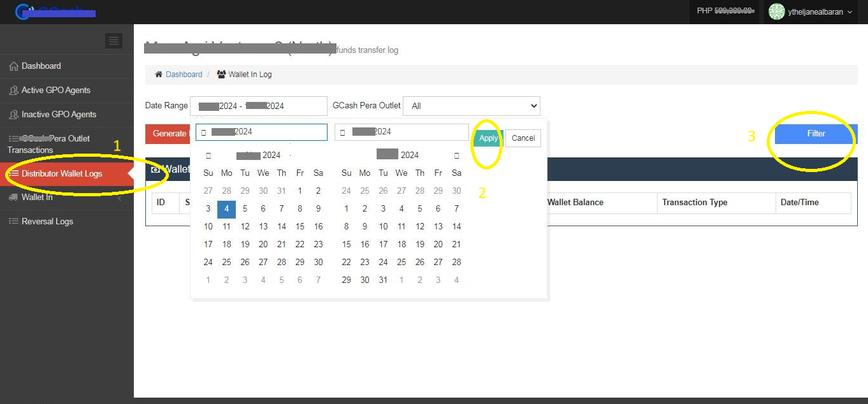Select highlighted day 4 in left calendar

click(x=226, y=208)
